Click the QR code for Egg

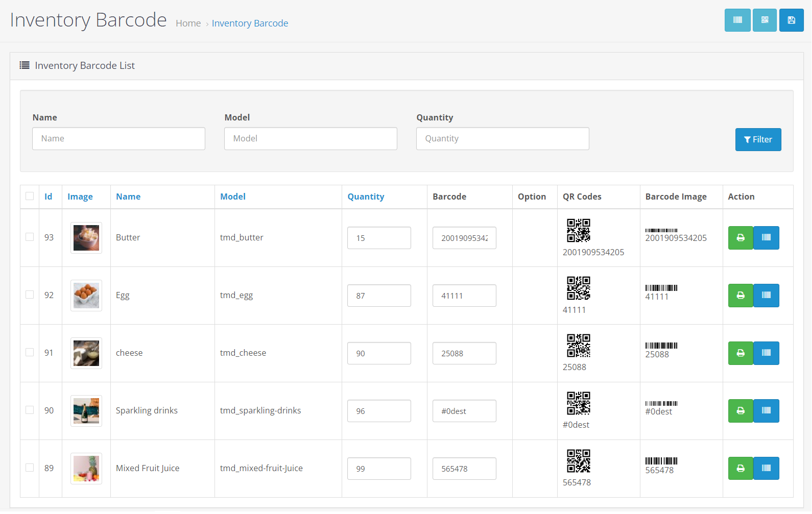point(579,288)
